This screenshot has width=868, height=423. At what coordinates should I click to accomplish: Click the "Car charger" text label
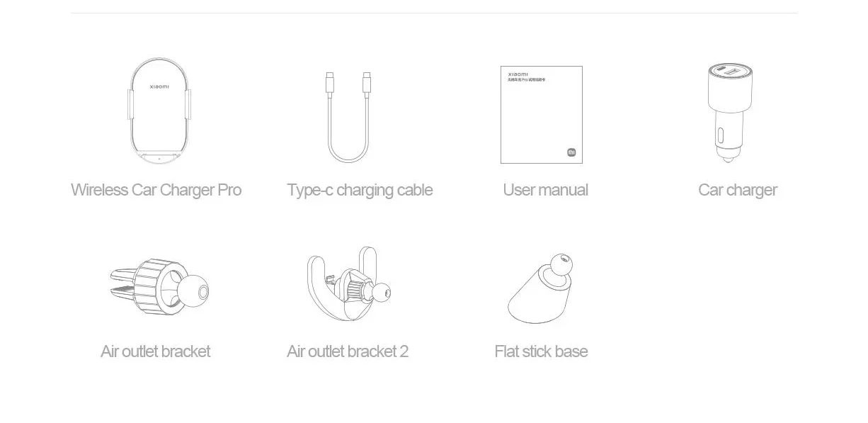tap(738, 190)
